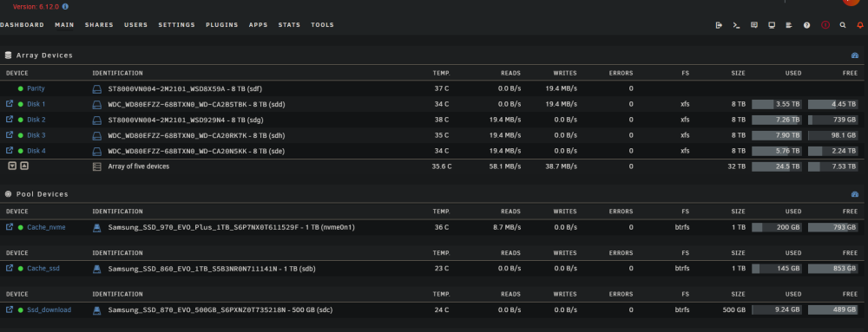Click the gauge icon in Array Devices header
The width and height of the screenshot is (868, 332).
tap(854, 55)
